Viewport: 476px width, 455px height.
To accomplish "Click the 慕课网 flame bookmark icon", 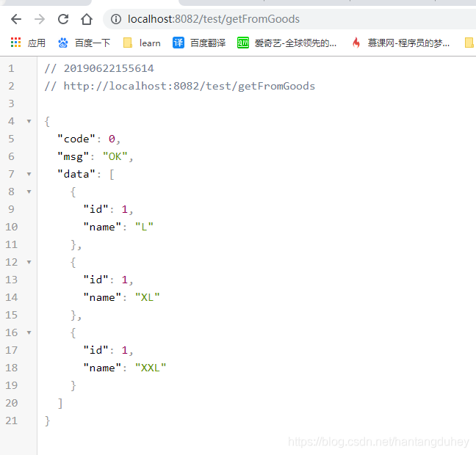I will [356, 43].
